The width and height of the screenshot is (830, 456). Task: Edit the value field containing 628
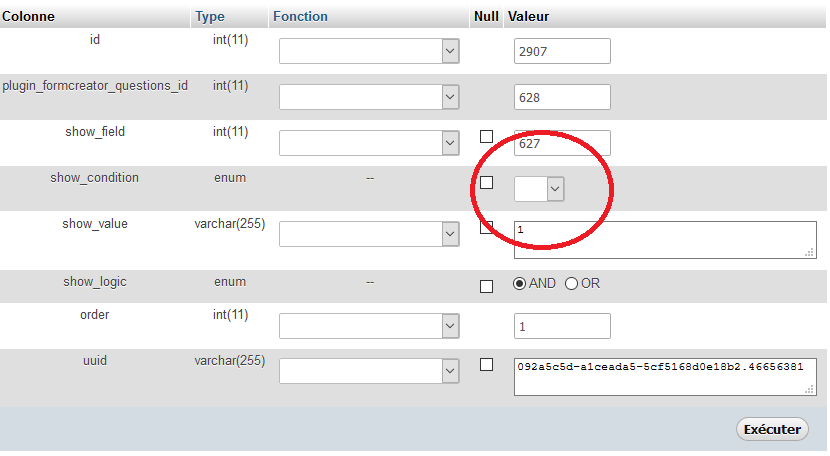562,97
